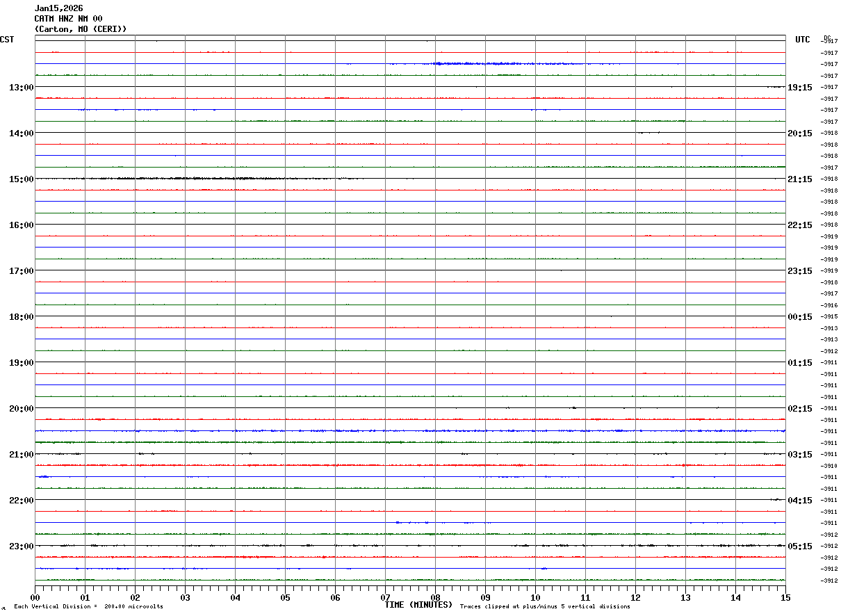Click minute 08 tick label on bottom axis

[435, 597]
